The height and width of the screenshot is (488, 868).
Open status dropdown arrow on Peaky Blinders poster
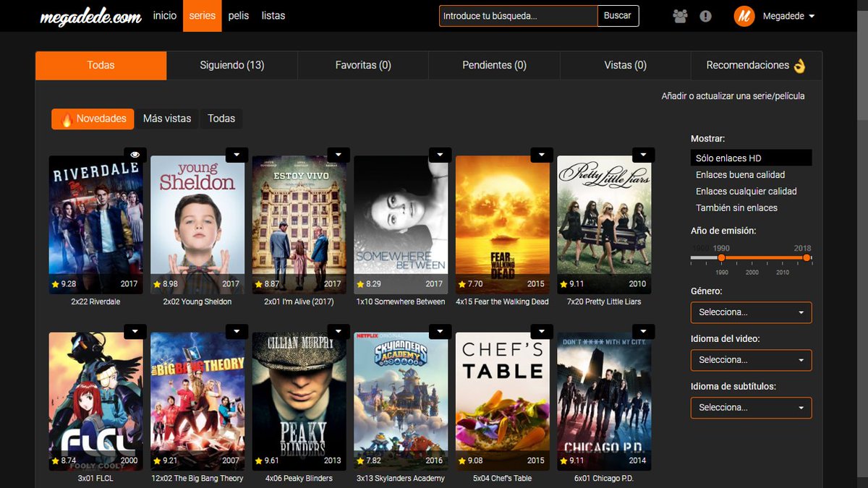click(x=339, y=331)
